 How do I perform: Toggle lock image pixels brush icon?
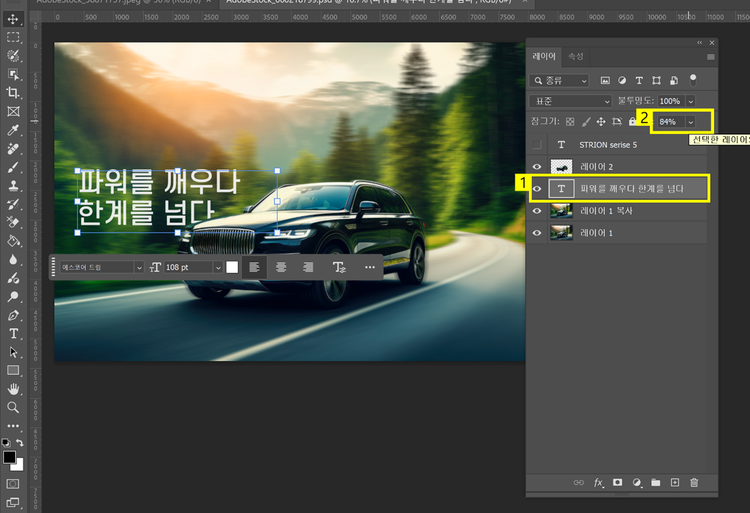[x=585, y=122]
